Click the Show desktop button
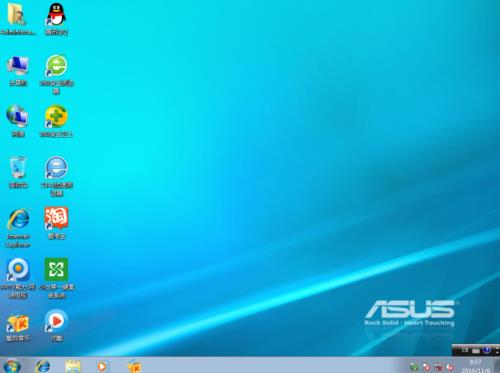500x373 pixels. click(497, 366)
